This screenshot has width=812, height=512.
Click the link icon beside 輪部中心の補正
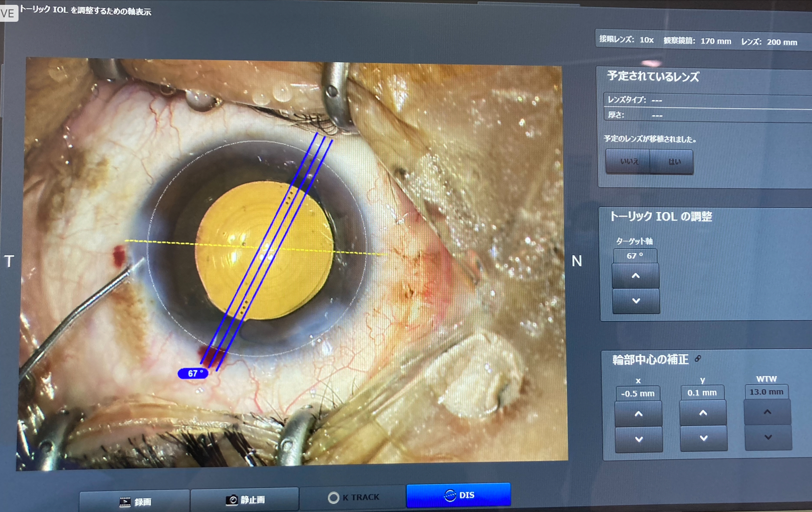tap(698, 359)
